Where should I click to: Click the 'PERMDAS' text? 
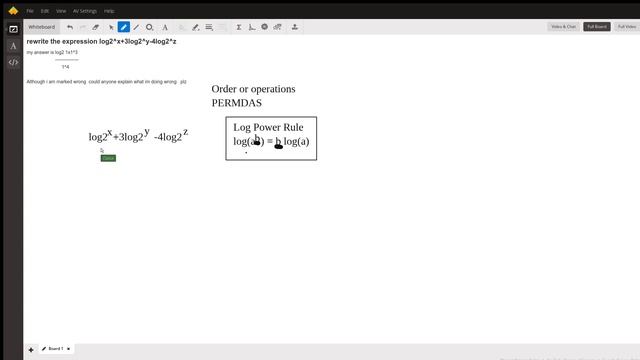(x=236, y=103)
